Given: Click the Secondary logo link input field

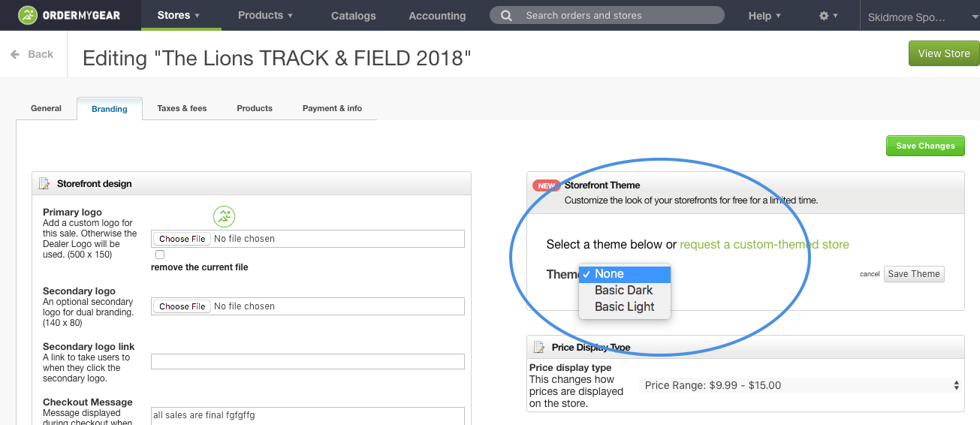Looking at the screenshot, I should tap(308, 361).
